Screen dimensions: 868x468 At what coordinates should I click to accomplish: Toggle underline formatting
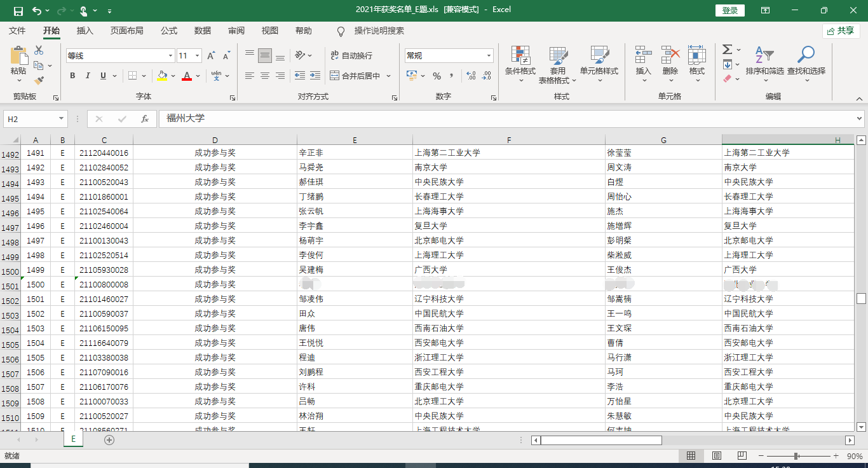(103, 76)
